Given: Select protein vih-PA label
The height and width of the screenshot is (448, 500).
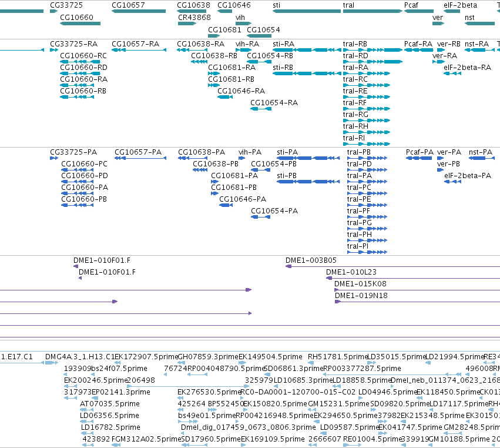Looking at the screenshot, I should pyautogui.click(x=250, y=152).
